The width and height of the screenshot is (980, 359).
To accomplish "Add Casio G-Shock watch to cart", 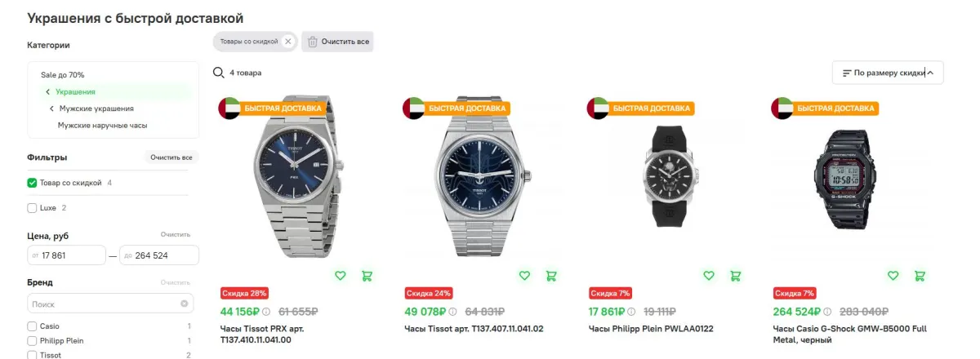I will 920,276.
